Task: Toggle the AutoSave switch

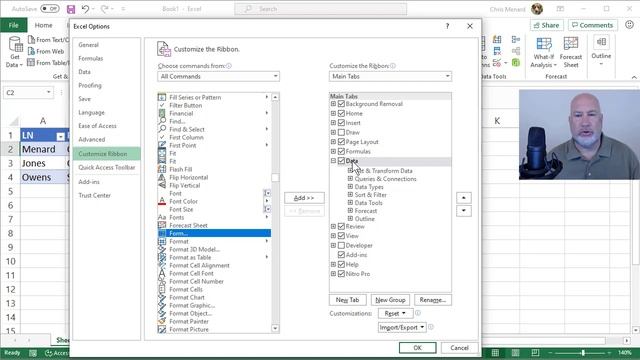Action: tap(50, 9)
